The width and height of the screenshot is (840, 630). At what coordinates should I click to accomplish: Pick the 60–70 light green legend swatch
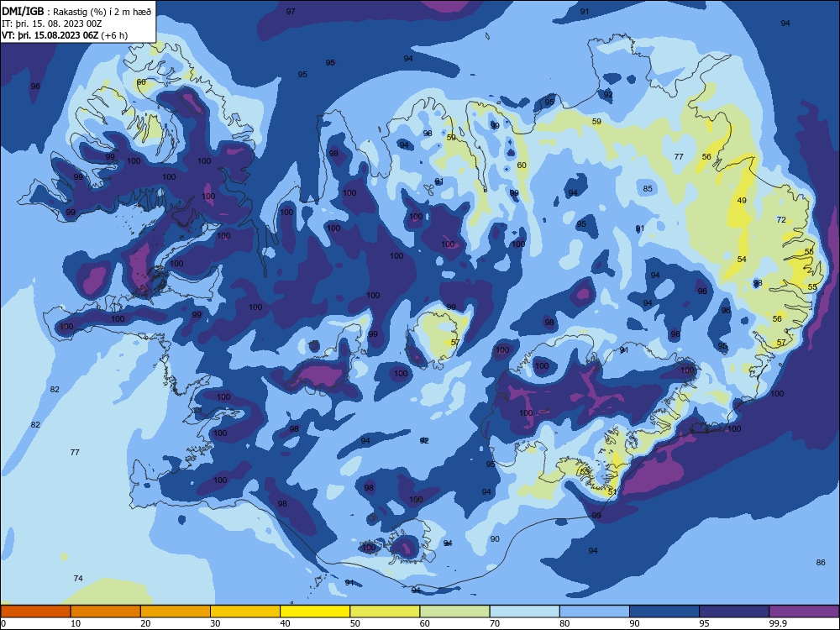454,612
